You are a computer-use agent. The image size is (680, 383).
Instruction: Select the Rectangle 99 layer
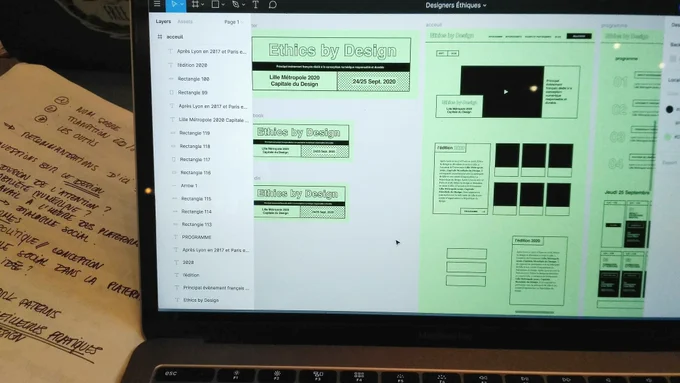click(193, 92)
